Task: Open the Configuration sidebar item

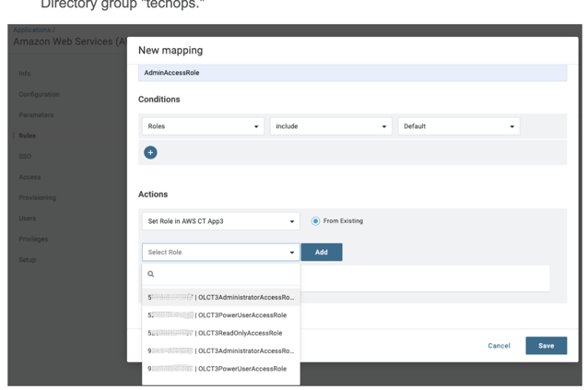Action: pos(39,94)
